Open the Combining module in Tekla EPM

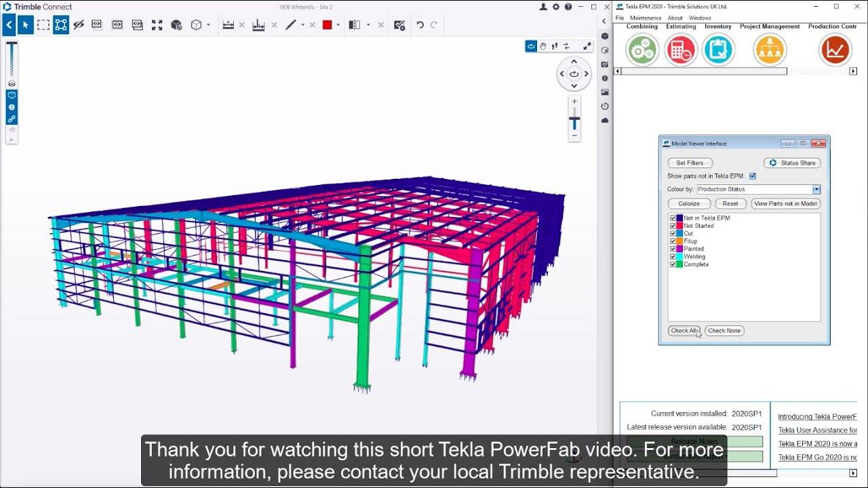[641, 49]
